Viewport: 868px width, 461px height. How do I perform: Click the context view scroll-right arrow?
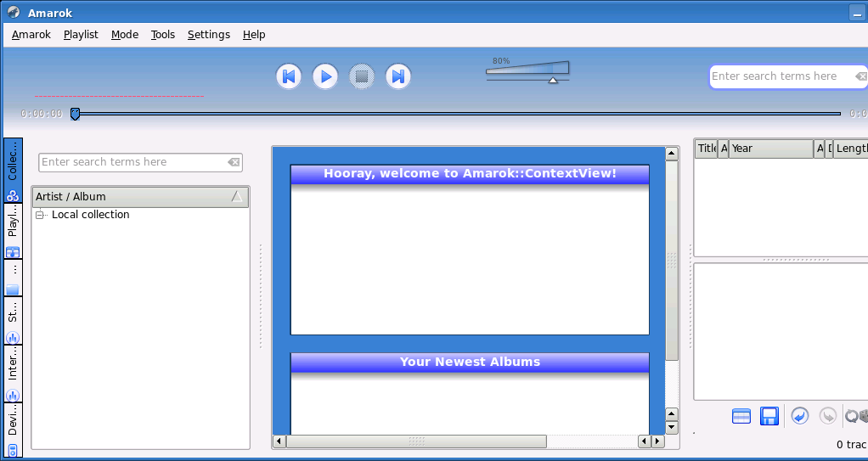point(657,441)
